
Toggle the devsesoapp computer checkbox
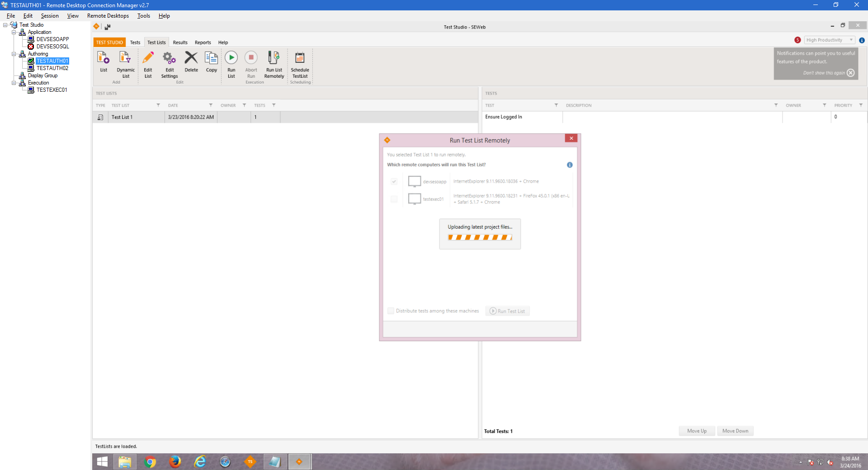(x=394, y=182)
